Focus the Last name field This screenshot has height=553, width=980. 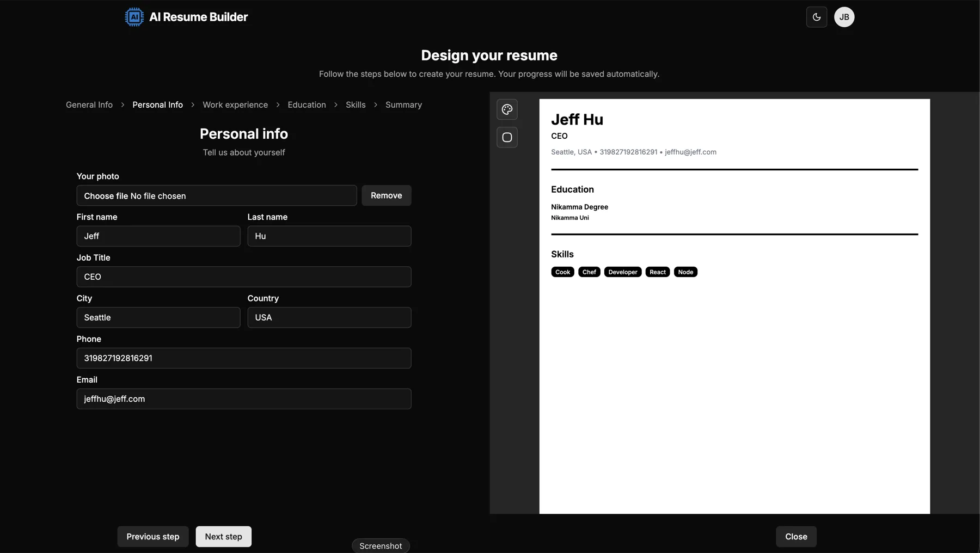pyautogui.click(x=329, y=236)
